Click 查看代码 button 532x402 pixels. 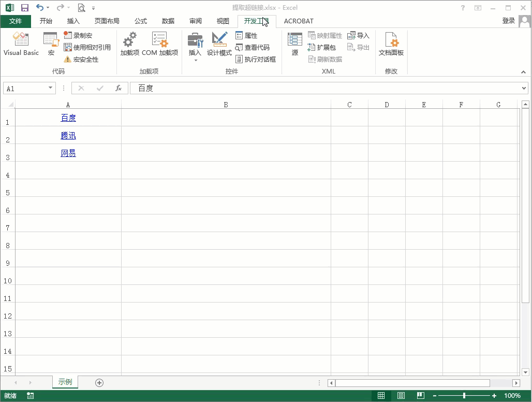tap(253, 47)
